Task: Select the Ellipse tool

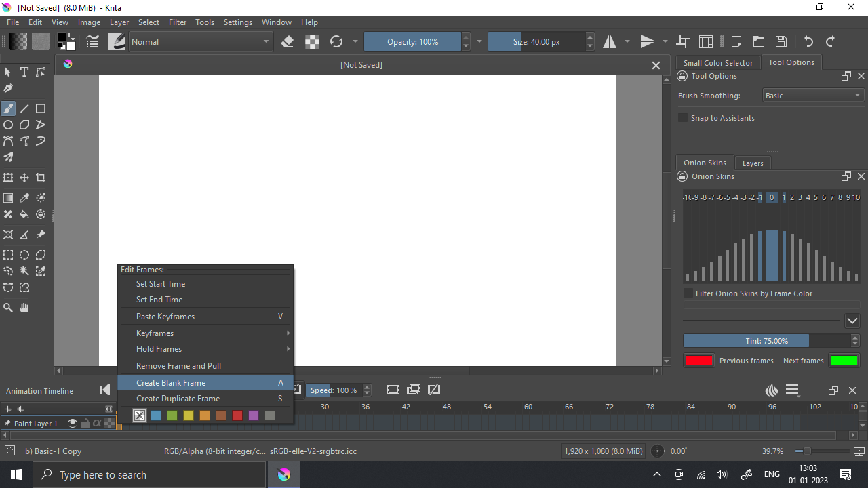Action: pyautogui.click(x=8, y=125)
